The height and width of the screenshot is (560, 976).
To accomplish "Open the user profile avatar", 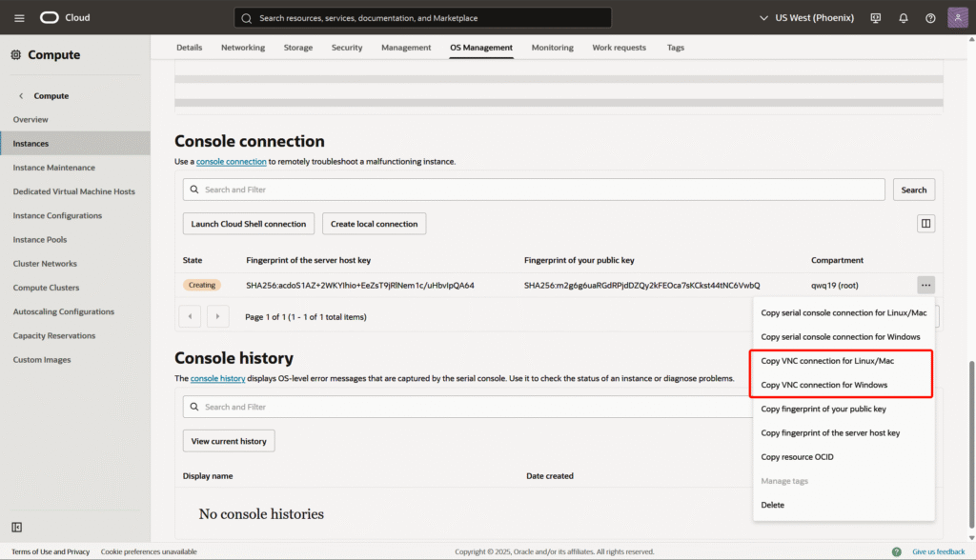I will click(958, 18).
